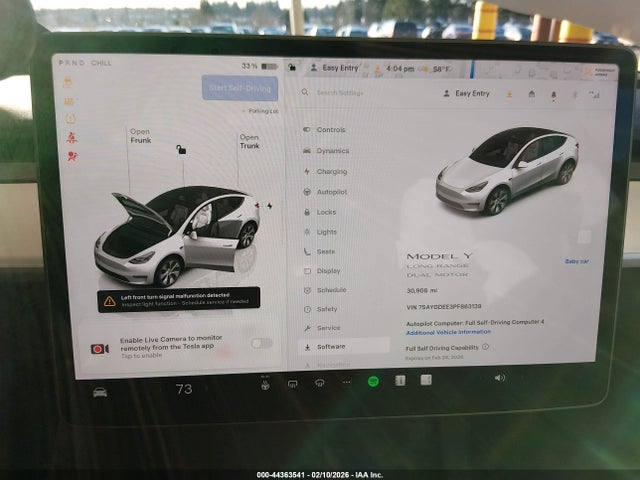Tap the car controls icon in bottom bar
The width and height of the screenshot is (640, 480).
click(100, 392)
